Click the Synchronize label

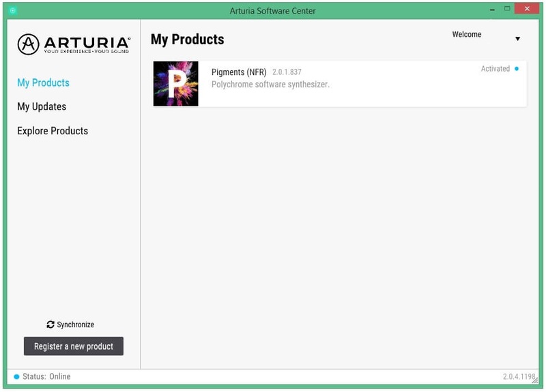click(76, 325)
